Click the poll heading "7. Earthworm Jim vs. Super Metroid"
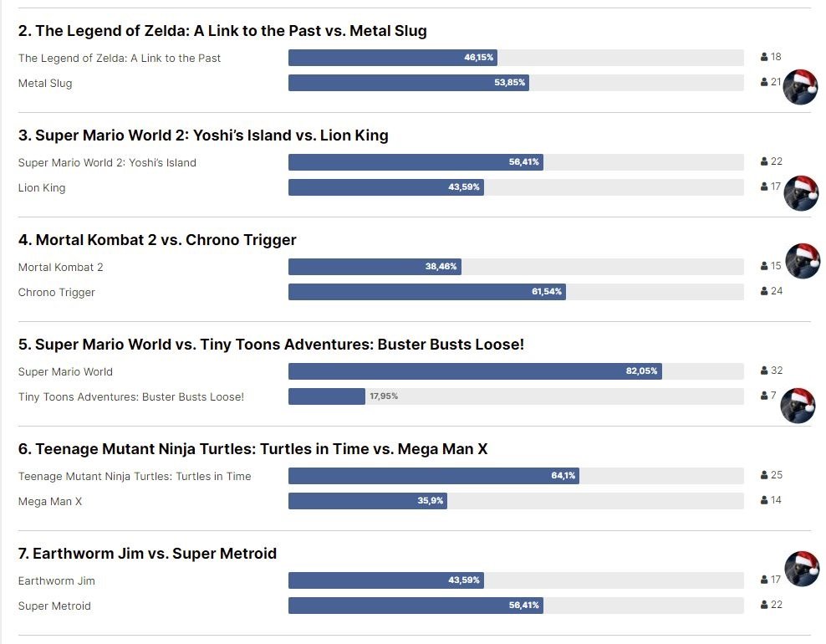 [x=147, y=554]
